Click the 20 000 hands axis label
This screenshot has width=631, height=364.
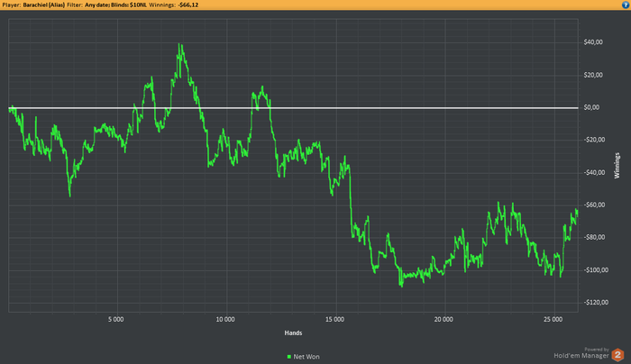[444, 319]
